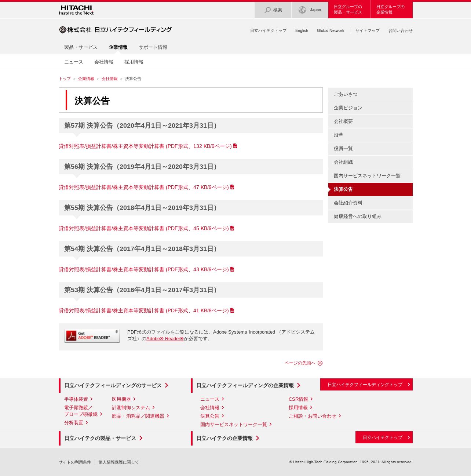Viewport: 471px width, 476px height.
Task: Open 分析装置 footer link
Action: (x=76, y=422)
